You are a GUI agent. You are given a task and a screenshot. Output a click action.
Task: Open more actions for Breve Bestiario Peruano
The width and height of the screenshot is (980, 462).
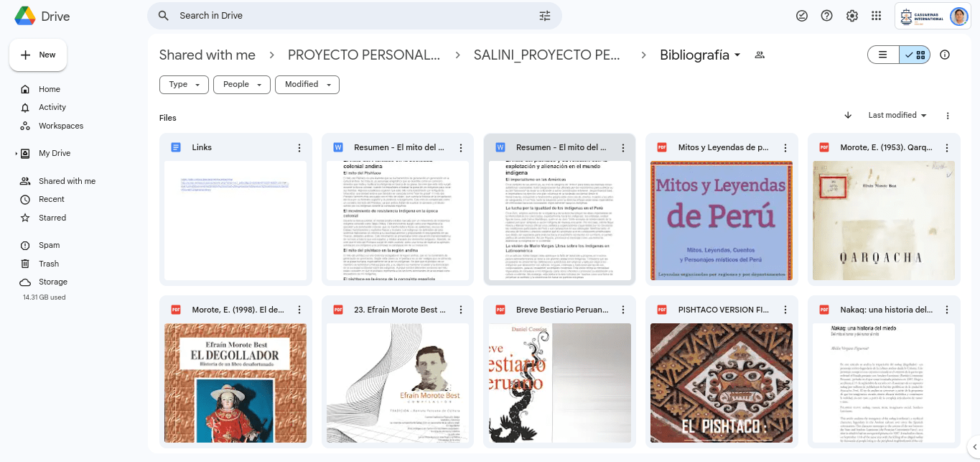click(x=623, y=310)
